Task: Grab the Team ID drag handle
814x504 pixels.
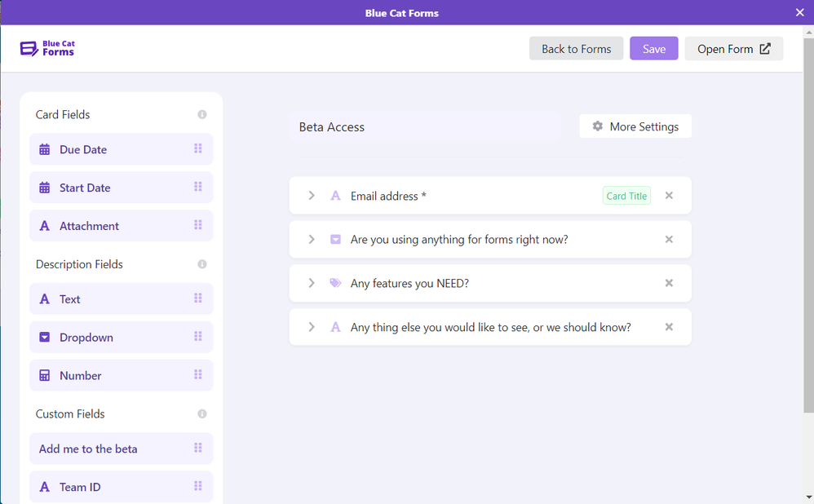Action: (x=197, y=486)
